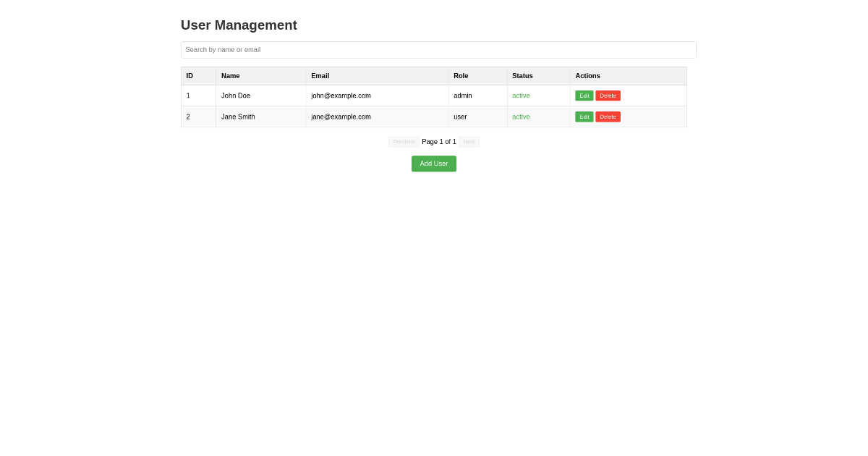The image size is (868, 456).
Task: Click the Role column header
Action: (461, 76)
